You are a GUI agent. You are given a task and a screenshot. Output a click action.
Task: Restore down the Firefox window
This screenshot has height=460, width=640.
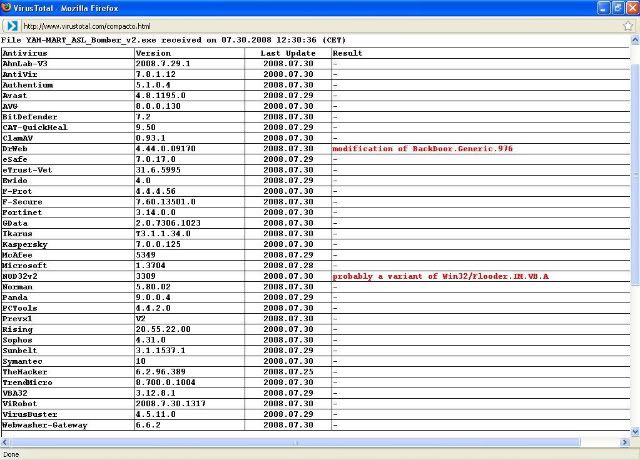coord(618,8)
